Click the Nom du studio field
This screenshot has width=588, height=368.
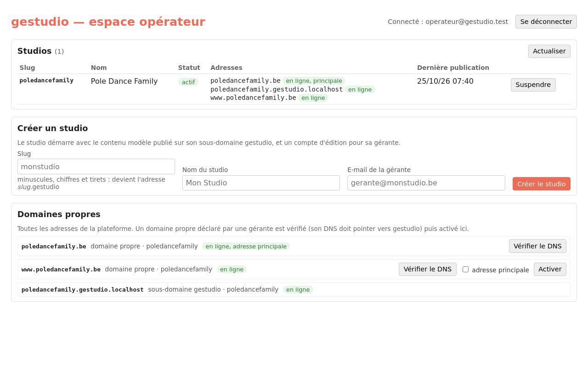coord(261,183)
